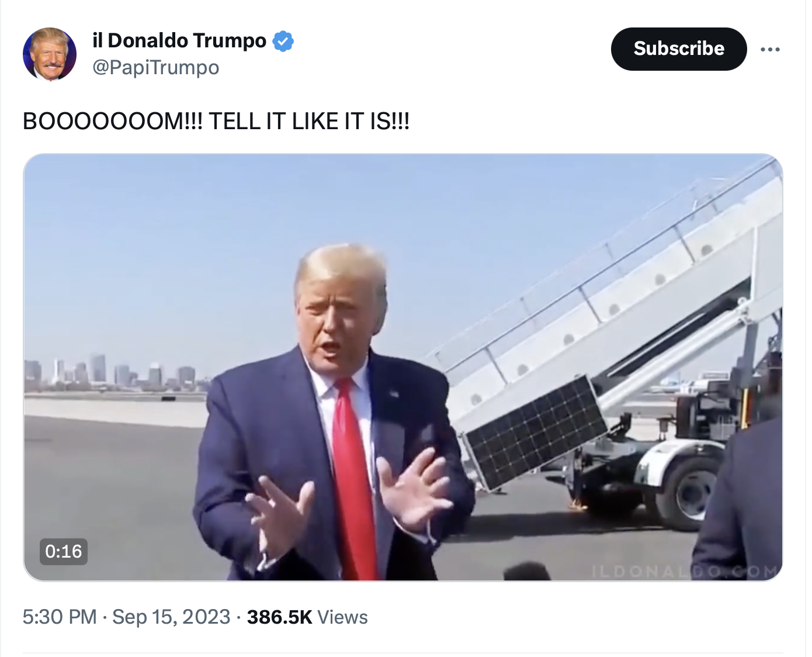Click the 0:16 duration badge
The image size is (812, 657).
coord(64,551)
